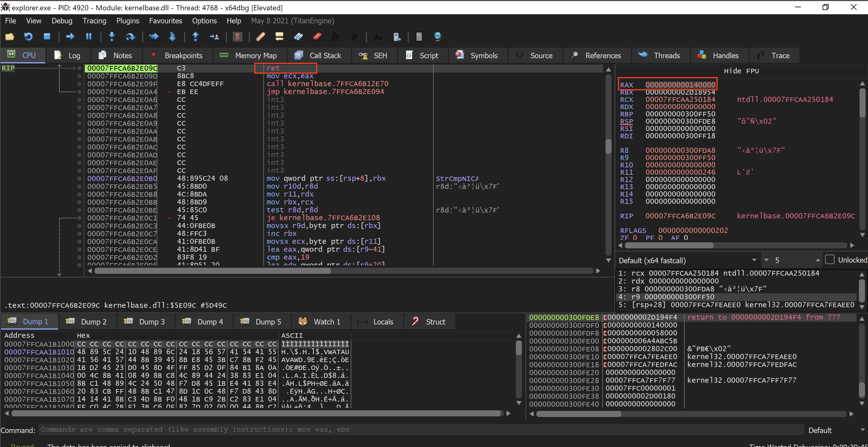Increase the argument count stepper
The height and width of the screenshot is (447, 868).
(817, 260)
